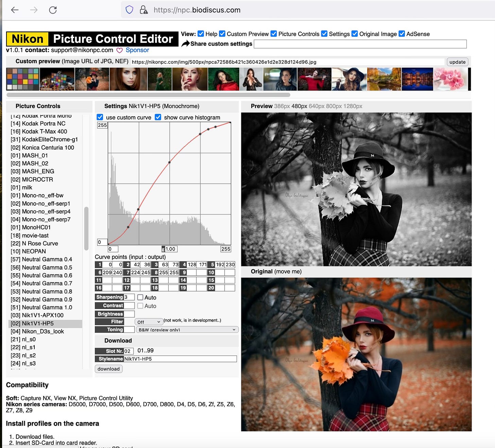Select the pink orchid flowers thumbnail
495x448 pixels.
[x=450, y=79]
